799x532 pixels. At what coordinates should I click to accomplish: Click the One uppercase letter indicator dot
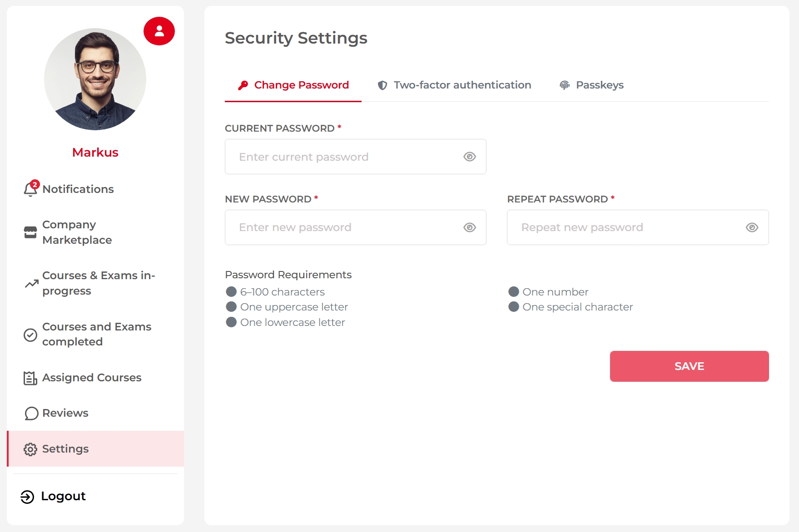coord(231,307)
